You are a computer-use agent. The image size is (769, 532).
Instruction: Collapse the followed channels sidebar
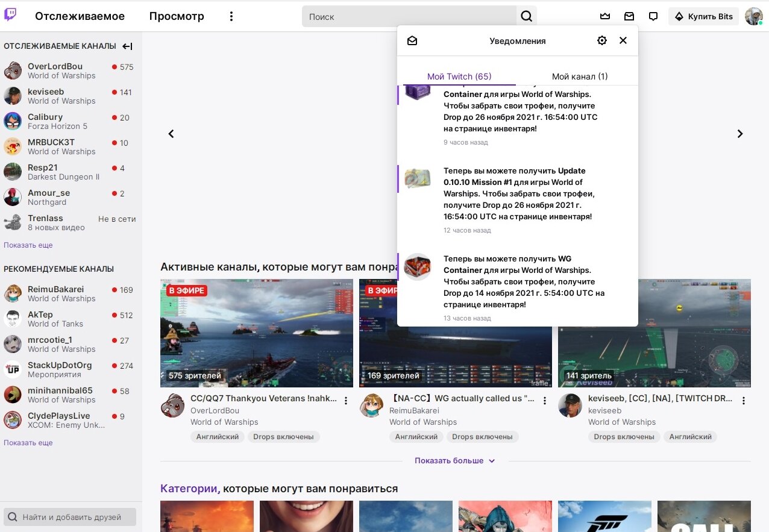pos(127,46)
